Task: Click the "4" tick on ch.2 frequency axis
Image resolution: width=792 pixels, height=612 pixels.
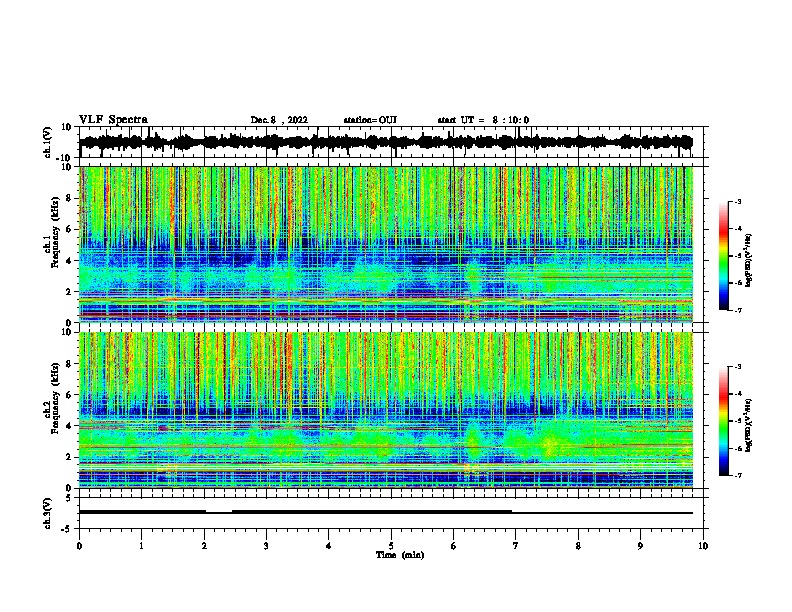Action: pyautogui.click(x=70, y=426)
